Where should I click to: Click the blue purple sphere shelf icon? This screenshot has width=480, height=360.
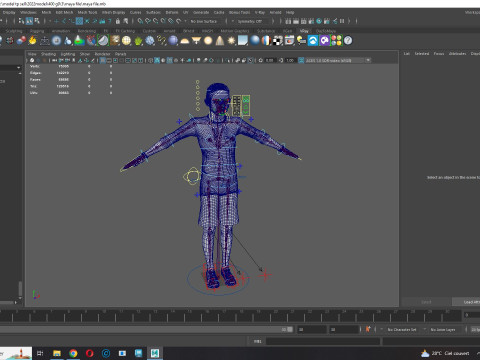173,41
